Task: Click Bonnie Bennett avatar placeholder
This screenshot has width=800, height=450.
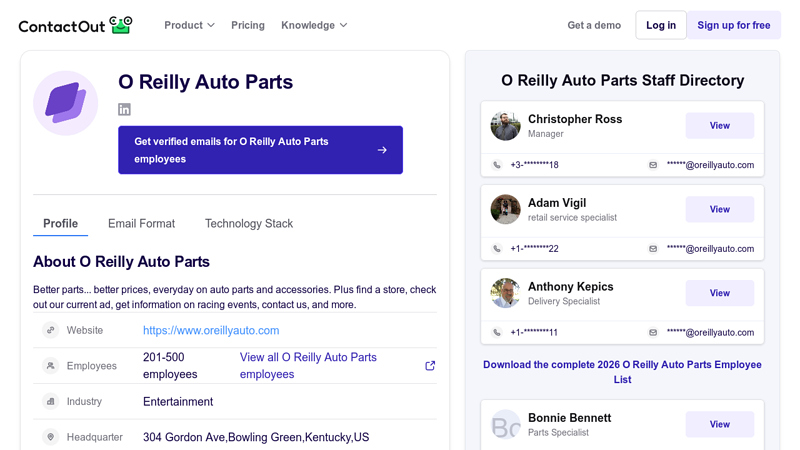Action: click(506, 424)
